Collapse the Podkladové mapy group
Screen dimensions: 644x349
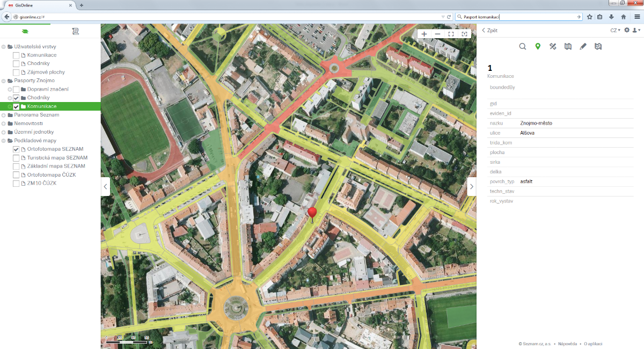tap(4, 141)
